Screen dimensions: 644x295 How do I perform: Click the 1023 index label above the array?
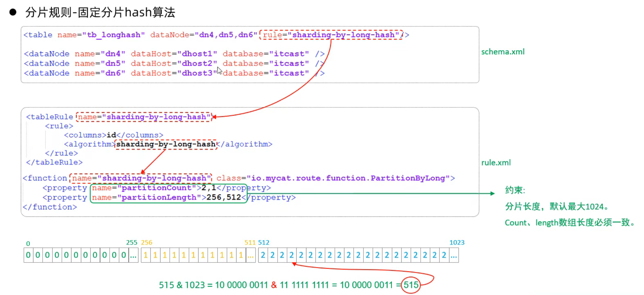pyautogui.click(x=456, y=243)
